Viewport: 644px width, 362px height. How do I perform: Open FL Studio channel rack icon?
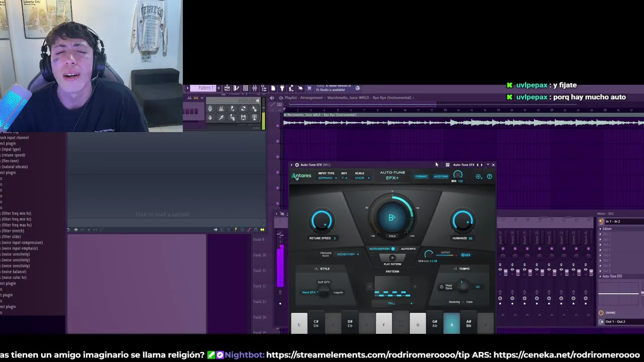(245, 88)
